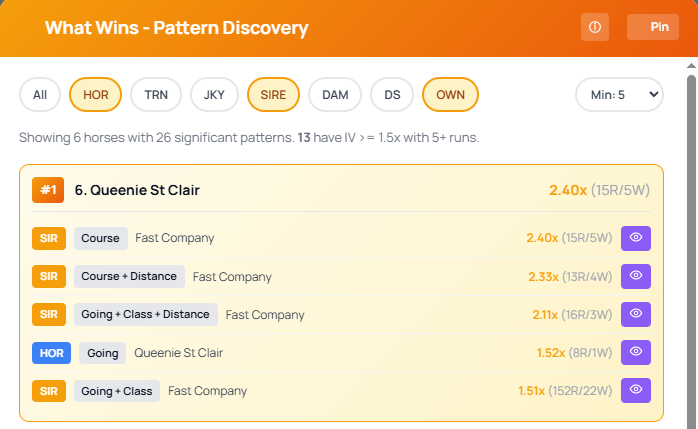This screenshot has height=429, width=698.
Task: Click the 6. Queenie St Clair heading
Action: tap(137, 190)
